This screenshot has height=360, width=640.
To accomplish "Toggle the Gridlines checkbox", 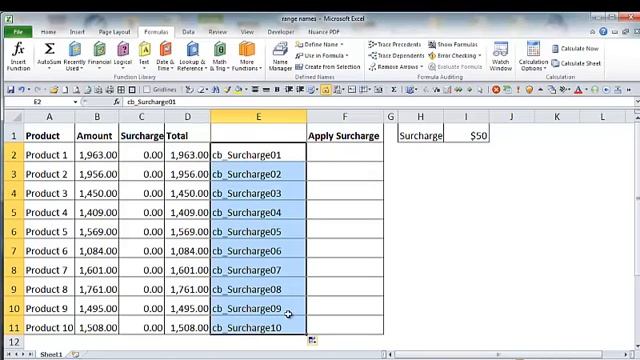I will 147,89.
